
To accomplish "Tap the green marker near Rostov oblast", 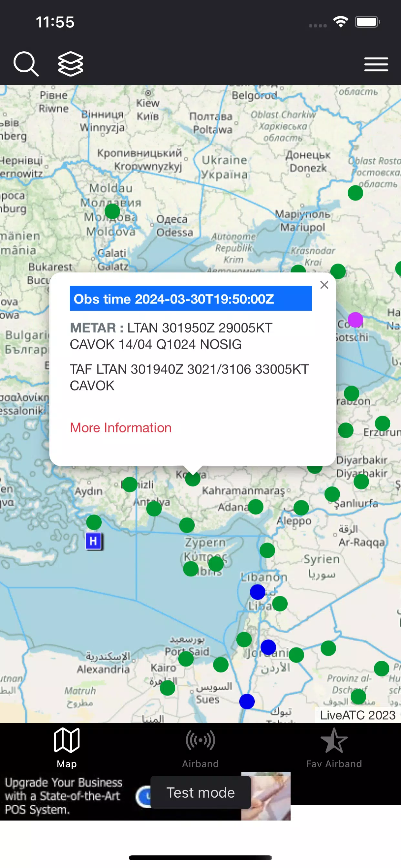I will 355,193.
